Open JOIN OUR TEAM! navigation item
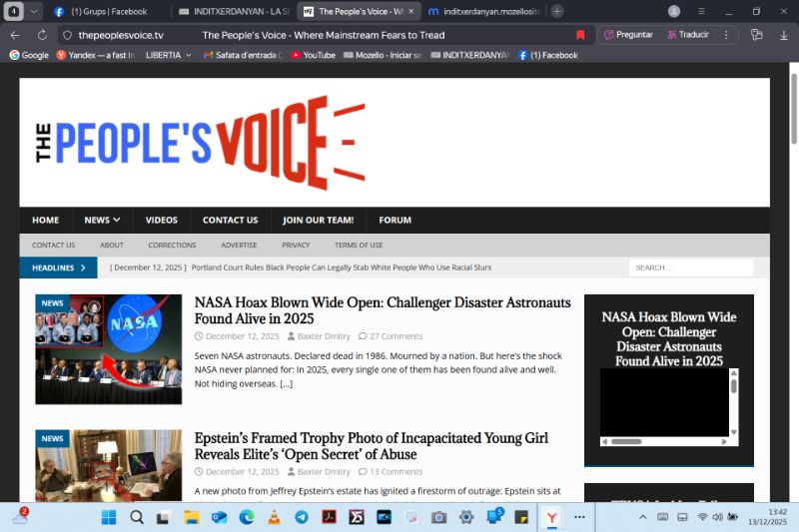Screen dimensions: 799x532 (x=318, y=220)
